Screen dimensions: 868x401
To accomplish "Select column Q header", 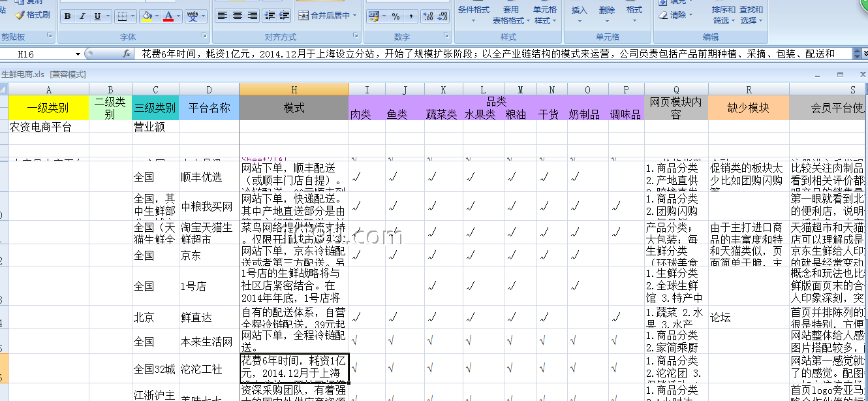I will point(676,89).
